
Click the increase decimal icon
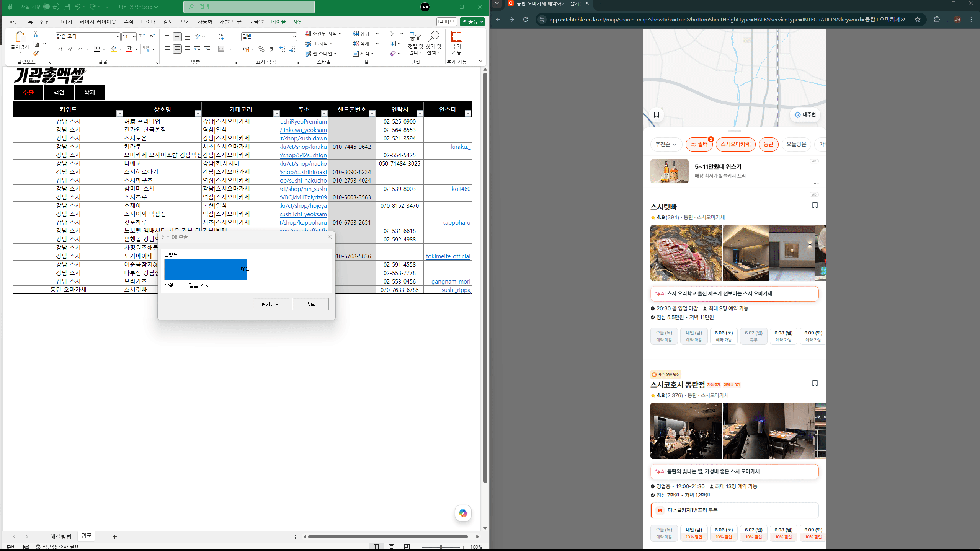pyautogui.click(x=283, y=49)
